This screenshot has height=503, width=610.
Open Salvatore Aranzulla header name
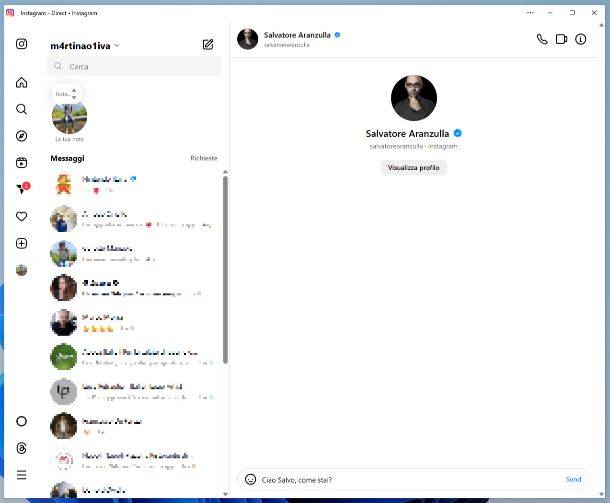(297, 35)
